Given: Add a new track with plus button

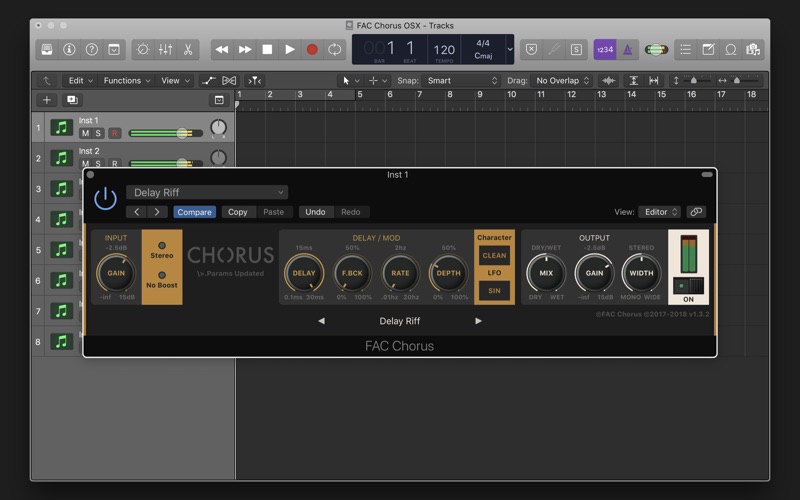Looking at the screenshot, I should pyautogui.click(x=46, y=100).
